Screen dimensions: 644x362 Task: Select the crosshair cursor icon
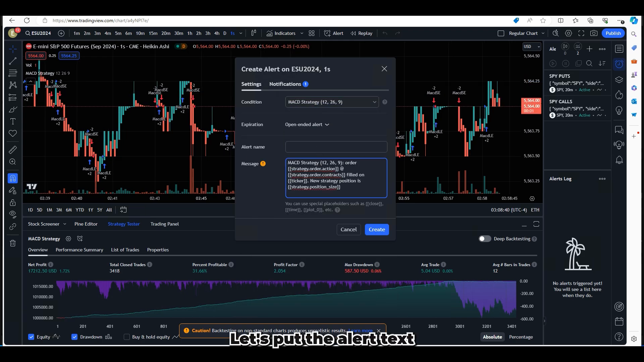[x=13, y=49]
